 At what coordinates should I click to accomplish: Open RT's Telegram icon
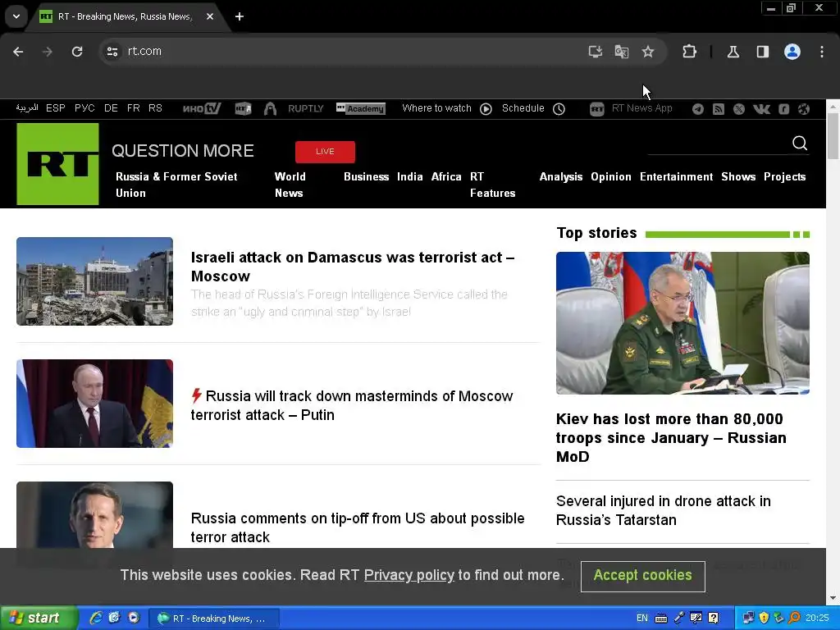click(697, 109)
